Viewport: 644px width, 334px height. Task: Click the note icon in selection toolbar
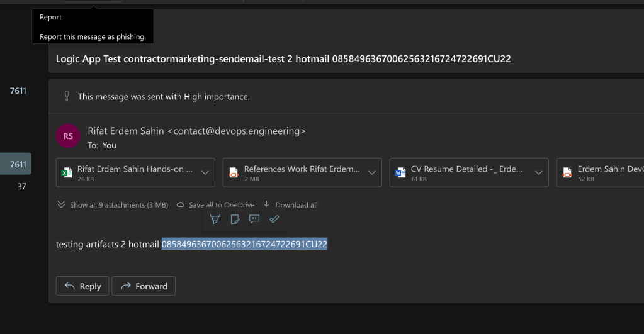click(x=235, y=219)
